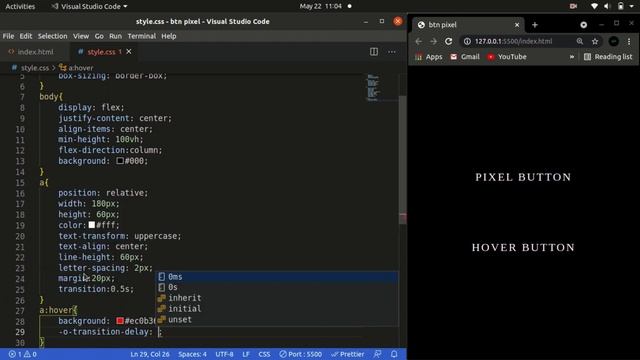
Task: Open the Go menu
Action: point(99,36)
